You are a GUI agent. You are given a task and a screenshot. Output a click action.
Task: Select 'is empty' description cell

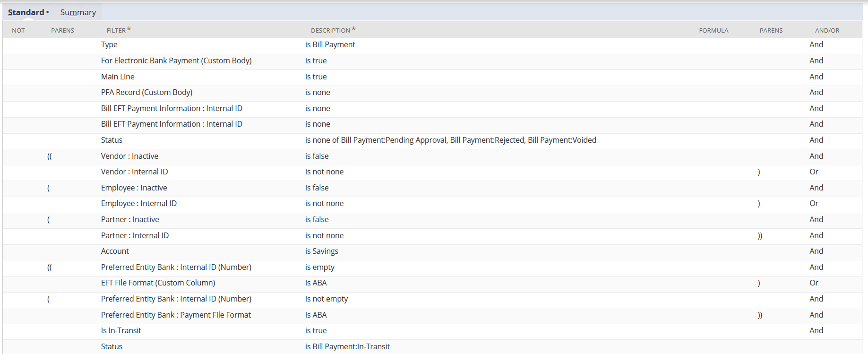(319, 267)
